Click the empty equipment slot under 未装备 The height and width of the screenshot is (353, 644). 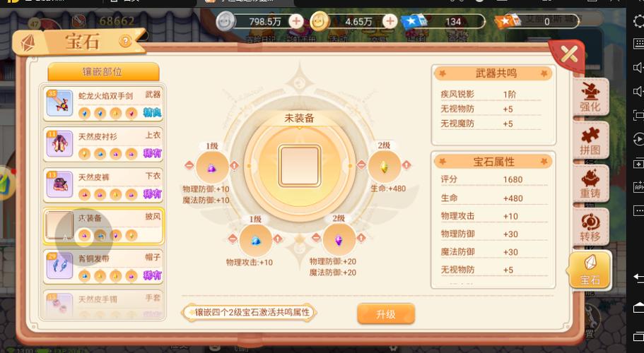[x=300, y=166]
